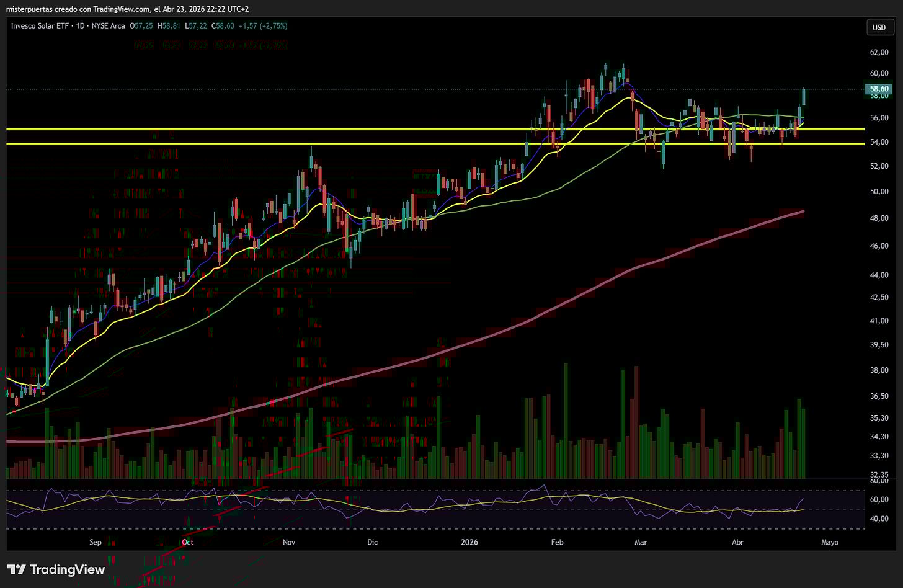Click the 39,50 price scale label
This screenshot has height=588, width=903.
tap(879, 345)
